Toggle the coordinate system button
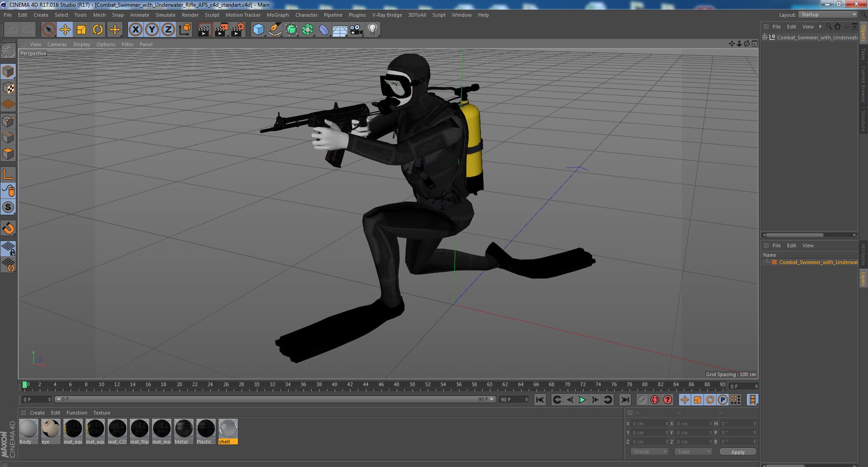Screen dimensions: 868x467 tap(185, 30)
